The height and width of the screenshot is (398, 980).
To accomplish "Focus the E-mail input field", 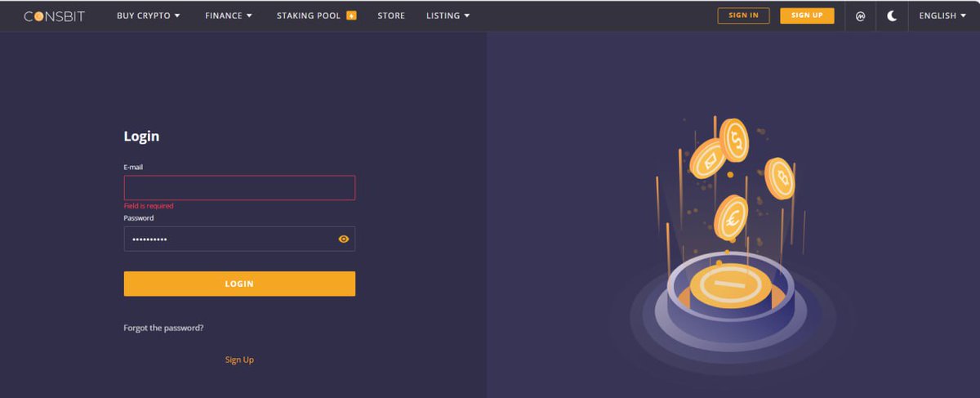I will pos(239,188).
